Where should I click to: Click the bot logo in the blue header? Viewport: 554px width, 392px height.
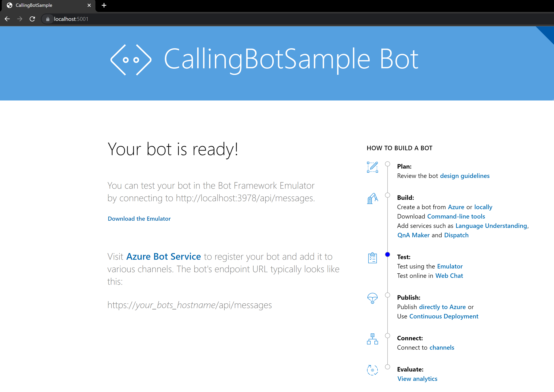point(131,60)
